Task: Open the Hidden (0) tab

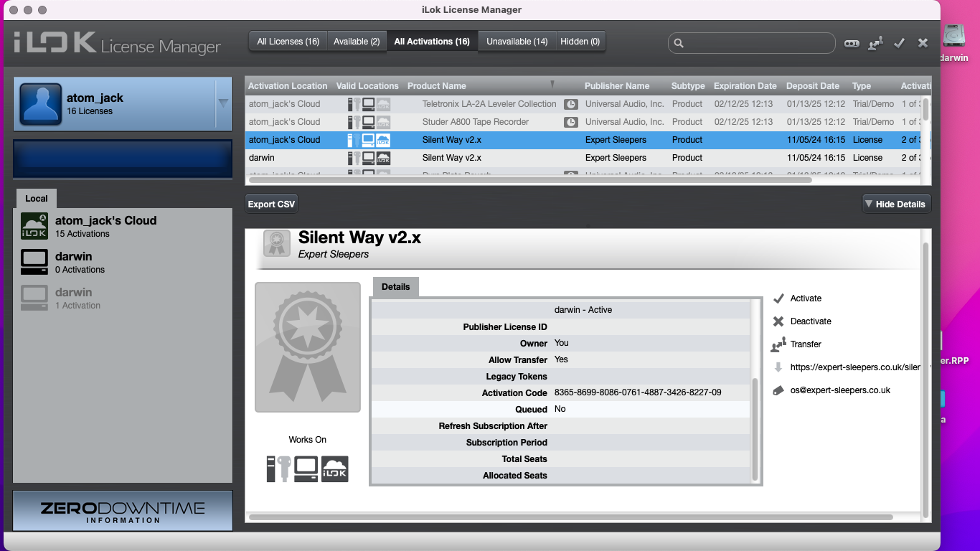Action: tap(580, 42)
